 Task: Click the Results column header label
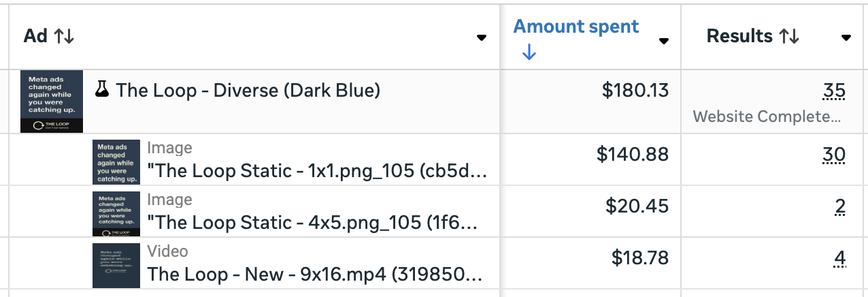(739, 37)
